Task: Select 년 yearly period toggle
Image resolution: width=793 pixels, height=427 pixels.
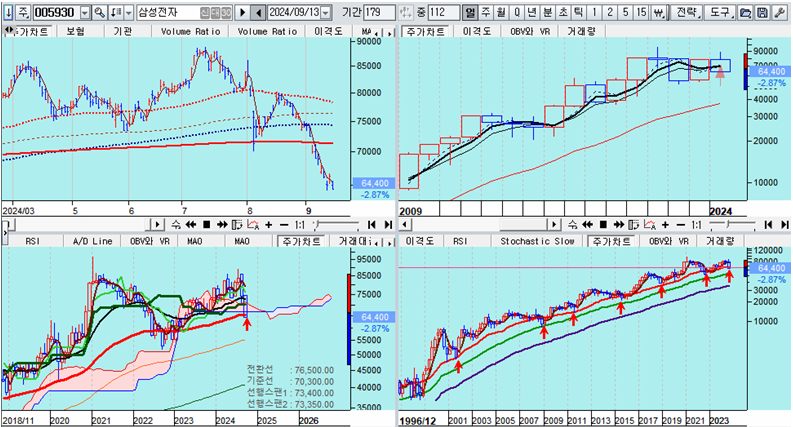Action: pyautogui.click(x=532, y=12)
